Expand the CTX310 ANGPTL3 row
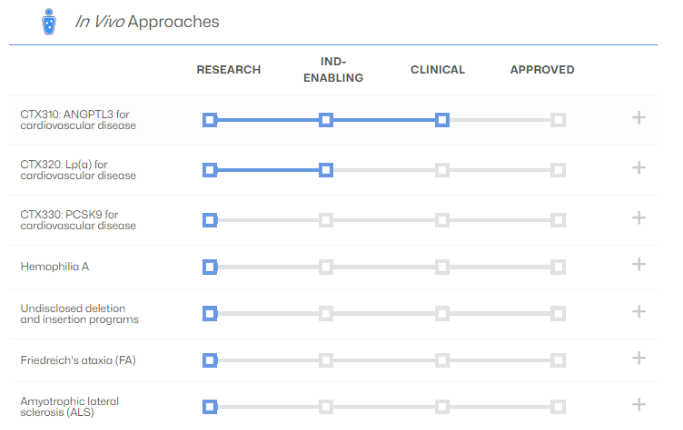The image size is (683, 430). click(x=639, y=118)
